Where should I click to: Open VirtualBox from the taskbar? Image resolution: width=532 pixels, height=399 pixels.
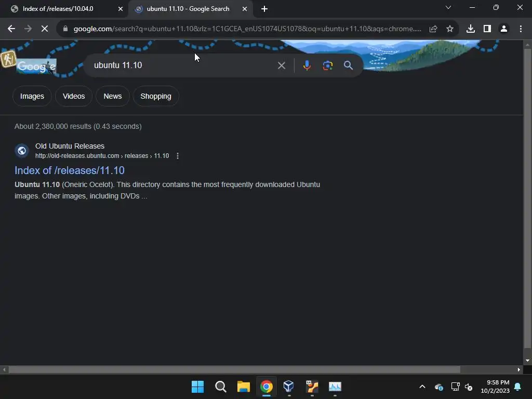pyautogui.click(x=289, y=387)
